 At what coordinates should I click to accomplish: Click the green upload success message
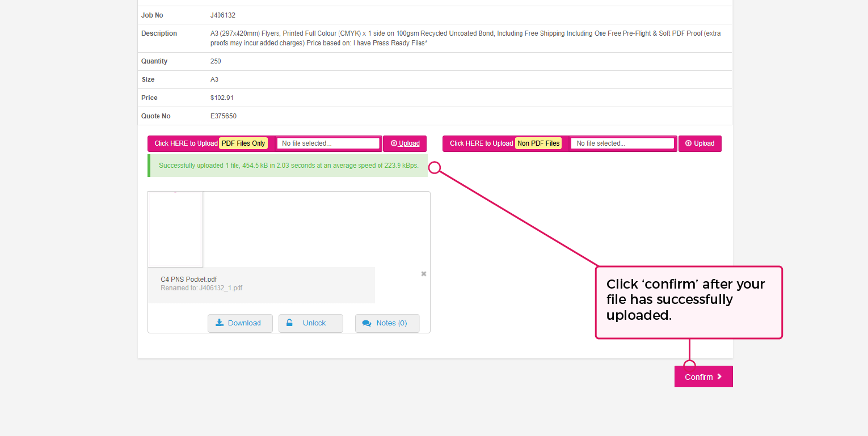[x=288, y=166]
